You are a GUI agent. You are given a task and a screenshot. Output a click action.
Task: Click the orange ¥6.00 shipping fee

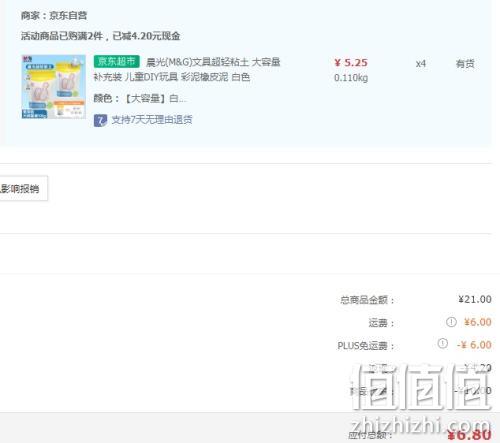478,322
